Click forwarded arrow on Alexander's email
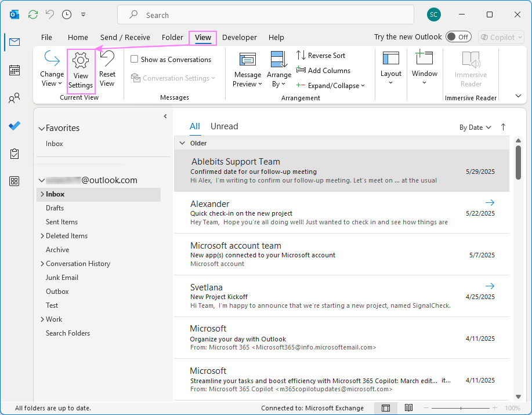Screen dimensions: 532x415 pos(490,203)
